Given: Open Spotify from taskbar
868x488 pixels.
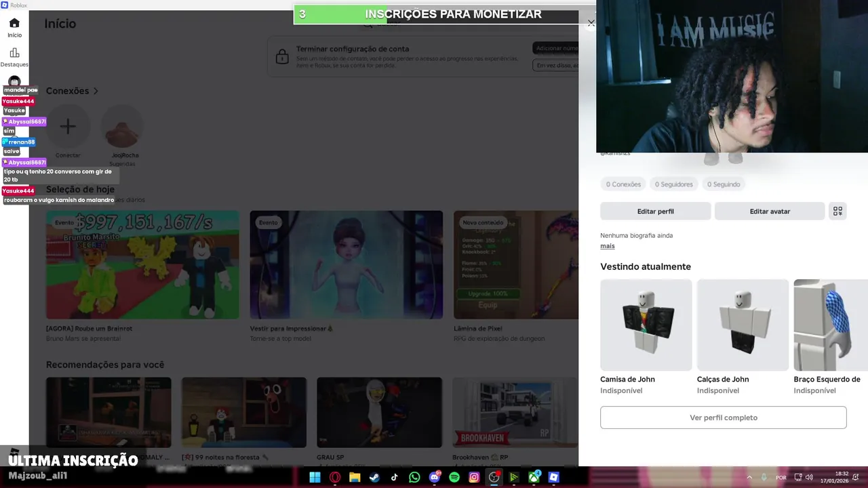Looking at the screenshot, I should (x=454, y=477).
